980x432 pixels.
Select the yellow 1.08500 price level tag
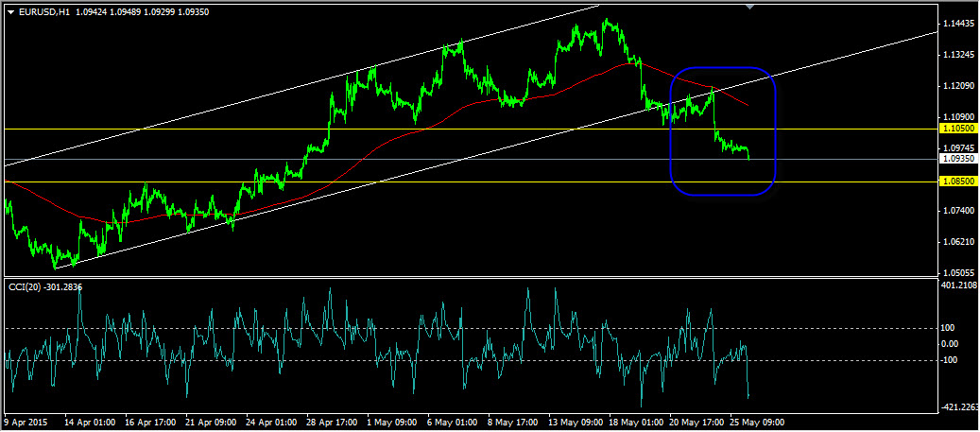(x=959, y=181)
